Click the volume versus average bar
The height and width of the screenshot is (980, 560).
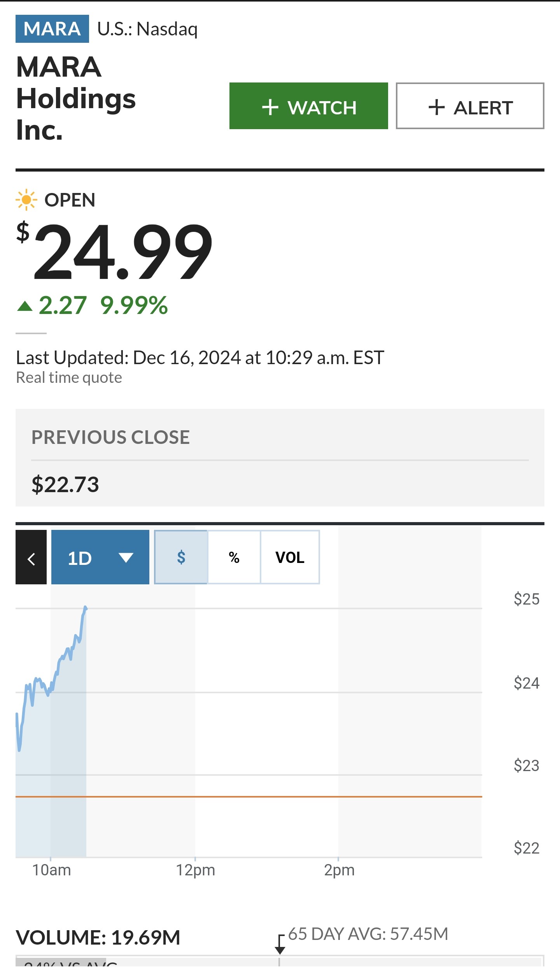(x=279, y=961)
